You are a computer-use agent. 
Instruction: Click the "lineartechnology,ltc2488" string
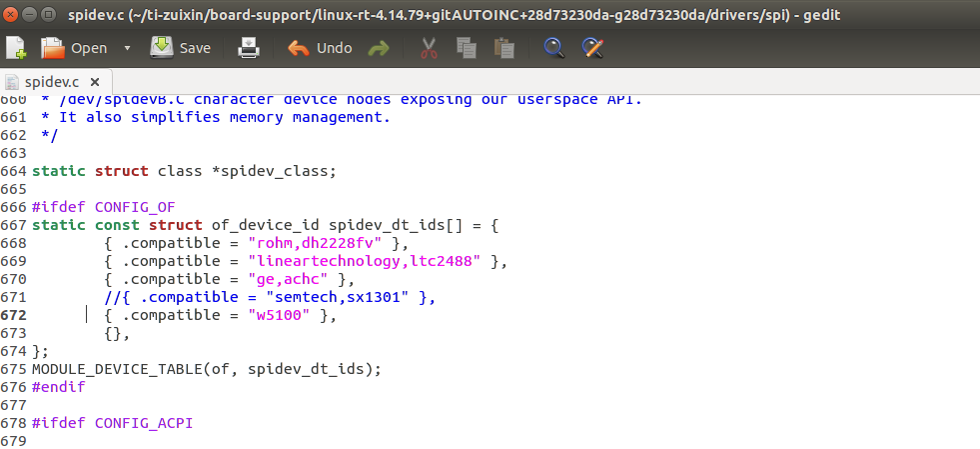click(x=365, y=261)
